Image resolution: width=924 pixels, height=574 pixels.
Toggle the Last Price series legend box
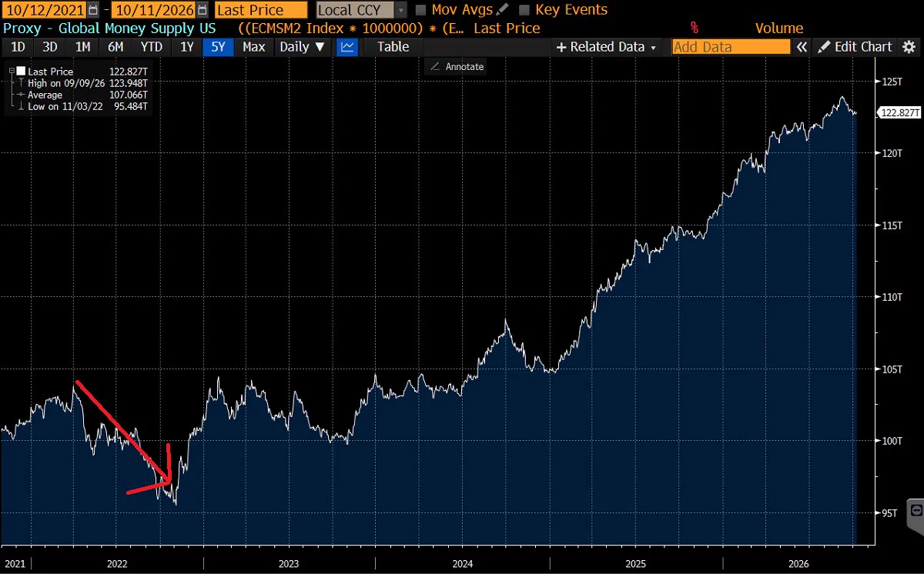coord(20,72)
